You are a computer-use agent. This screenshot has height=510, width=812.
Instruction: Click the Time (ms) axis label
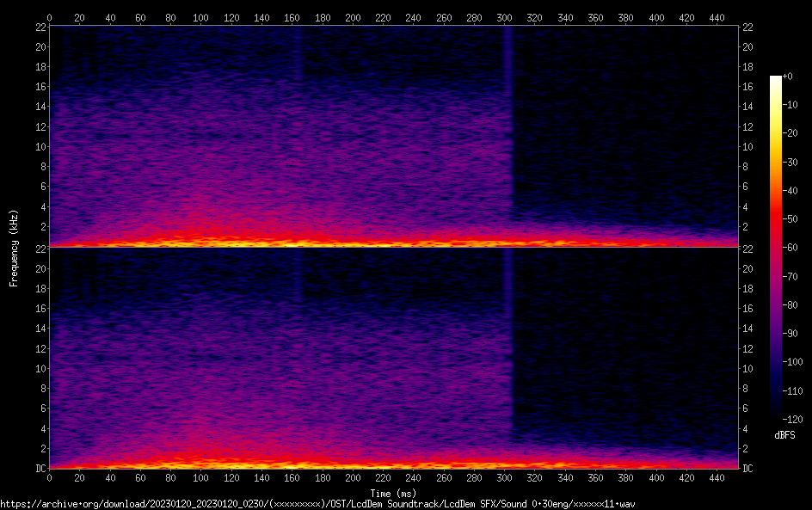point(392,493)
